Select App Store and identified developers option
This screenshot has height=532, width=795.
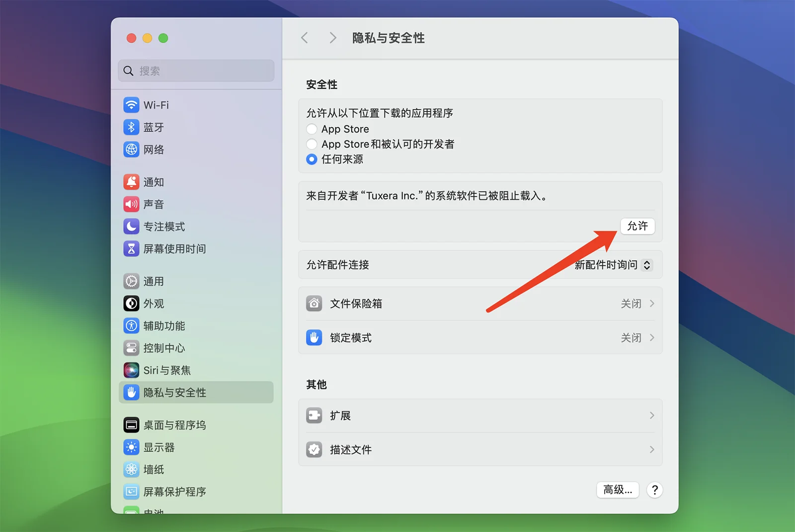[312, 144]
